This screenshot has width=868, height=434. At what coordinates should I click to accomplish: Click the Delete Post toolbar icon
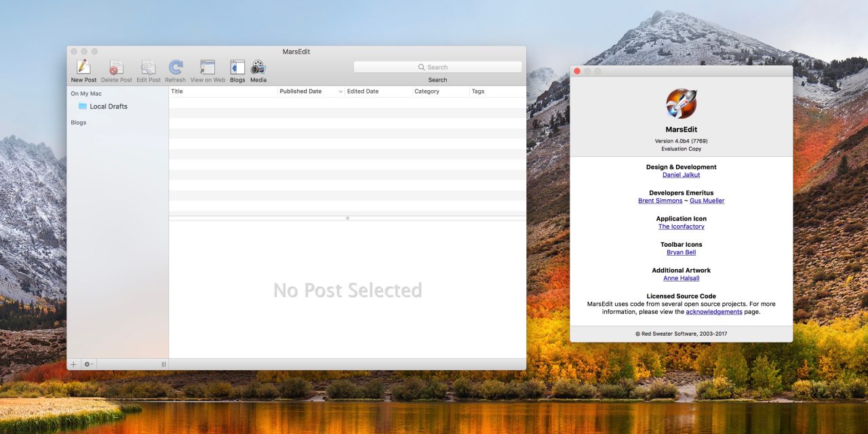(x=116, y=68)
